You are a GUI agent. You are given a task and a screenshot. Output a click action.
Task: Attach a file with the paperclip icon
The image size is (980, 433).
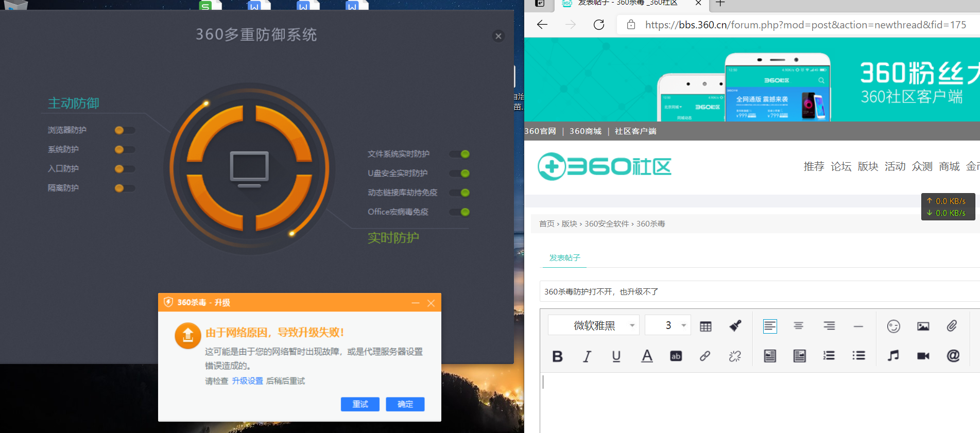point(952,326)
